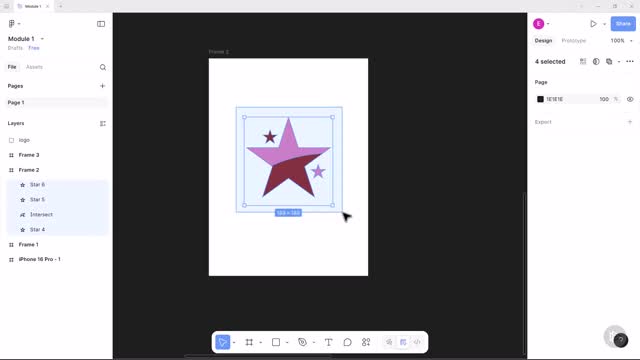Click the Star 6 layer star icon
Image resolution: width=640 pixels, height=360 pixels.
(x=22, y=185)
